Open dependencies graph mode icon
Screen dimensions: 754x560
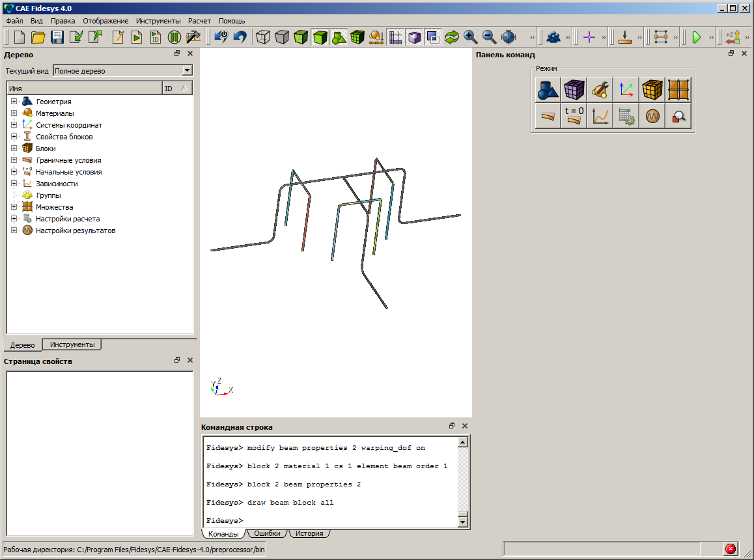[600, 115]
